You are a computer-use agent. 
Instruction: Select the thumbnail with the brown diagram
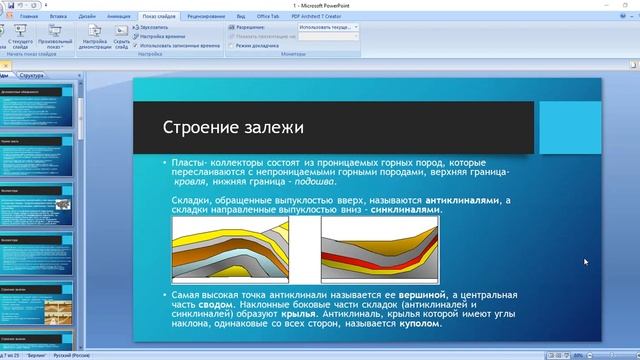pos(36,303)
